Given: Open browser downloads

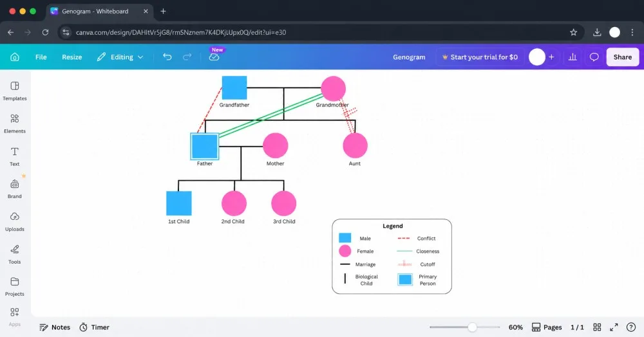Looking at the screenshot, I should pyautogui.click(x=597, y=32).
